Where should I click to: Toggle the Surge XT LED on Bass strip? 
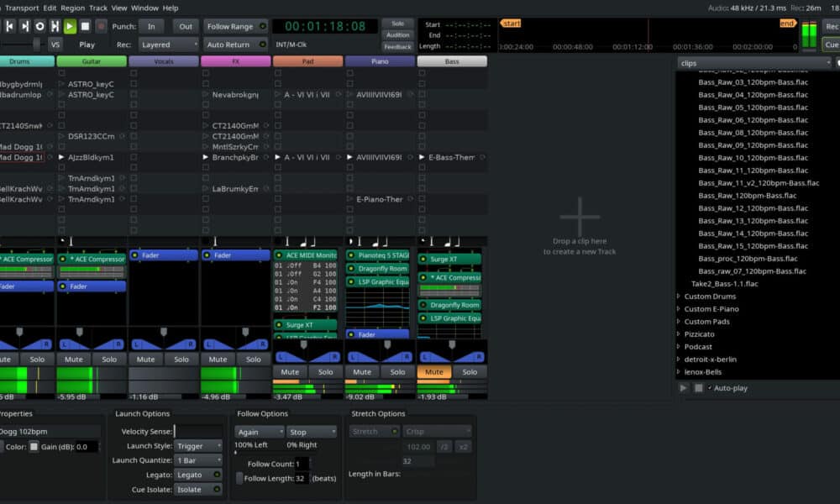423,260
